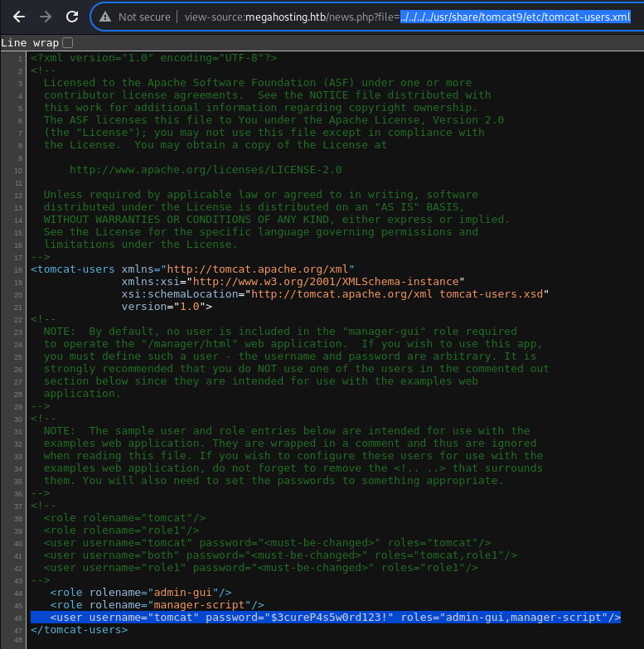
Task: Click the commented user username="role1" line
Action: [261, 568]
